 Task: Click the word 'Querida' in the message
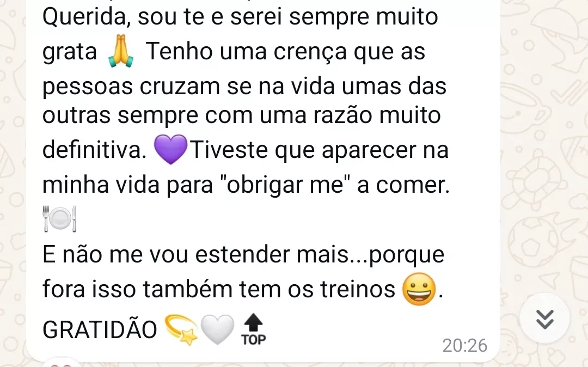point(87,17)
